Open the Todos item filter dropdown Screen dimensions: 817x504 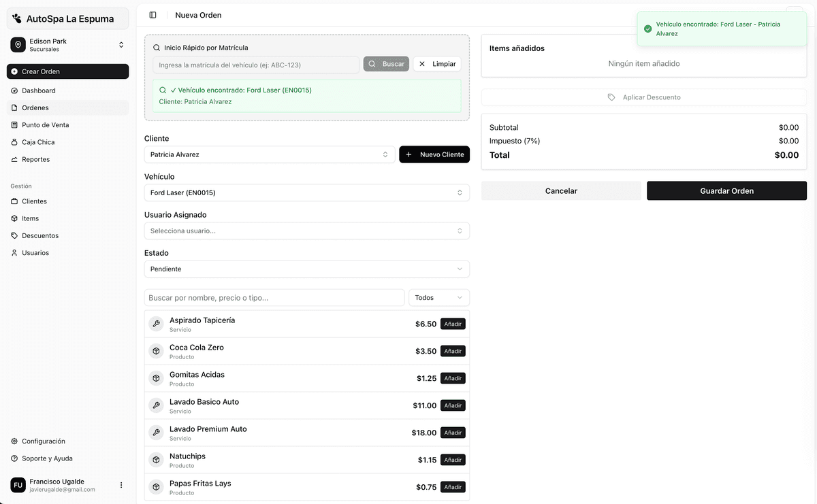tap(438, 298)
